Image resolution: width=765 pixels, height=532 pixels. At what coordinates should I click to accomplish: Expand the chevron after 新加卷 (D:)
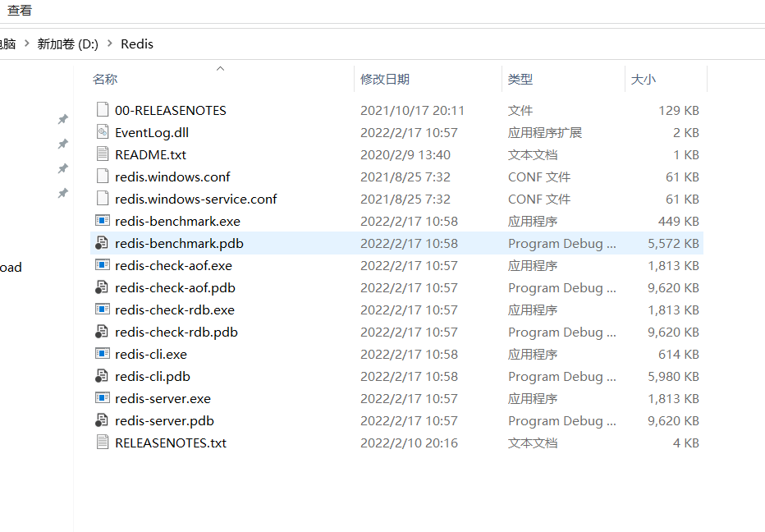110,44
